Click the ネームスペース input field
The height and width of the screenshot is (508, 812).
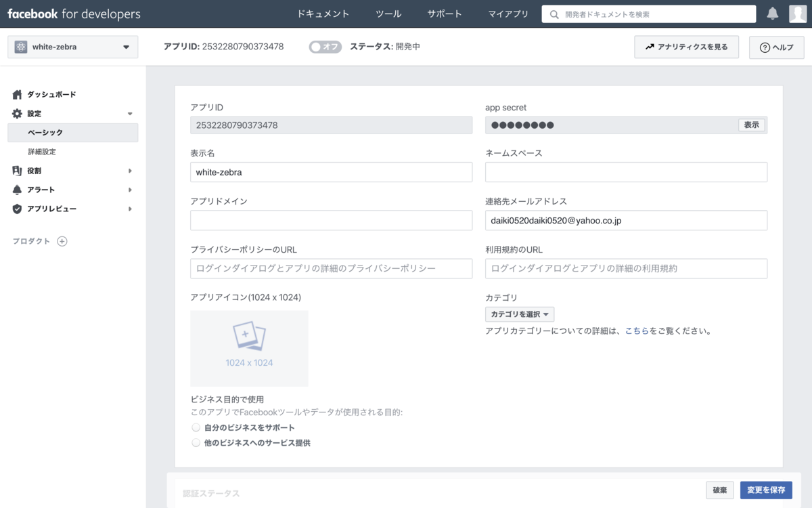pos(626,172)
